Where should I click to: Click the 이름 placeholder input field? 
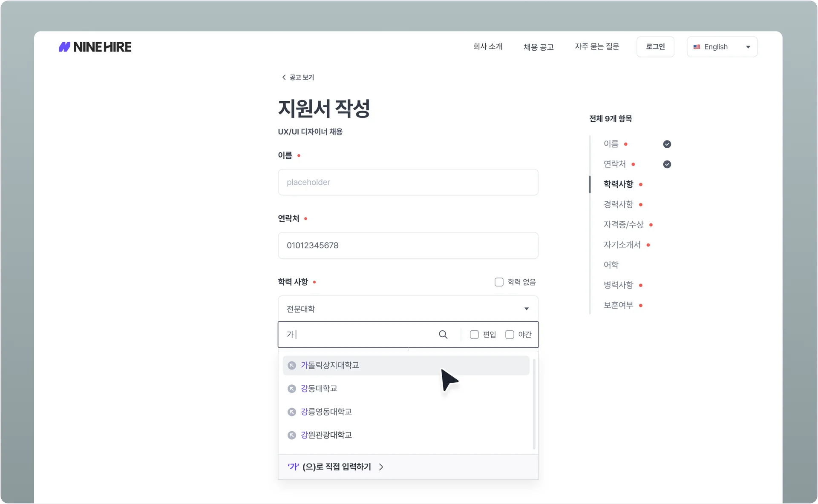(408, 182)
